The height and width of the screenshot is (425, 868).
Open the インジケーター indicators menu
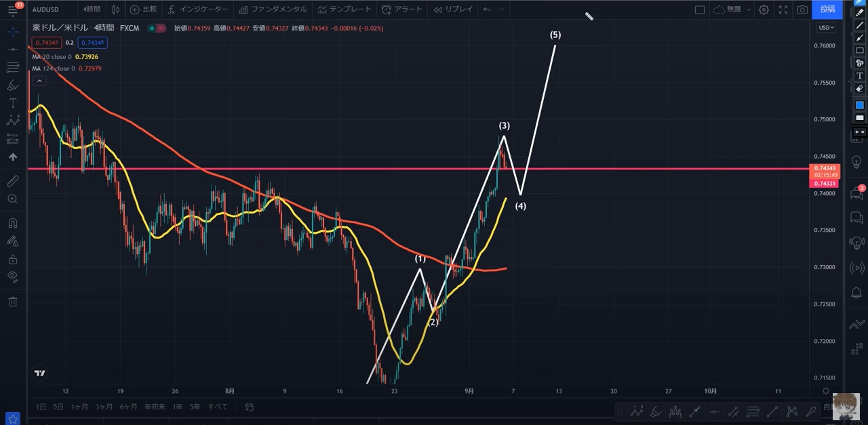(198, 9)
